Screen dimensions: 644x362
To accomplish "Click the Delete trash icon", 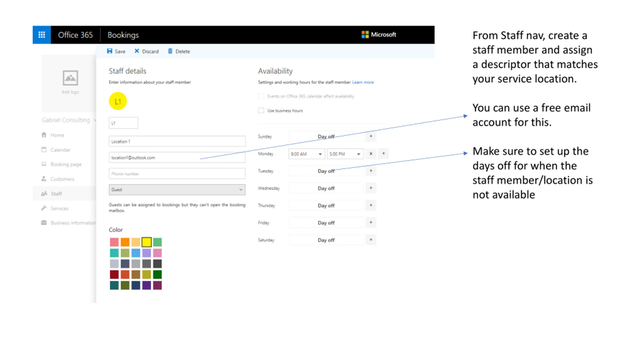I will [170, 51].
